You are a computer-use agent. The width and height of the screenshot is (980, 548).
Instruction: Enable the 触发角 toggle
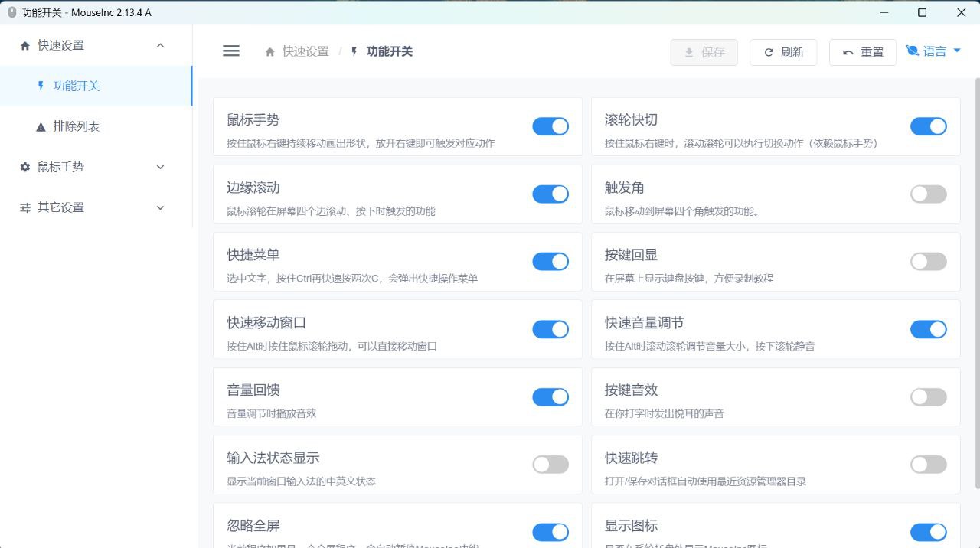[929, 194]
